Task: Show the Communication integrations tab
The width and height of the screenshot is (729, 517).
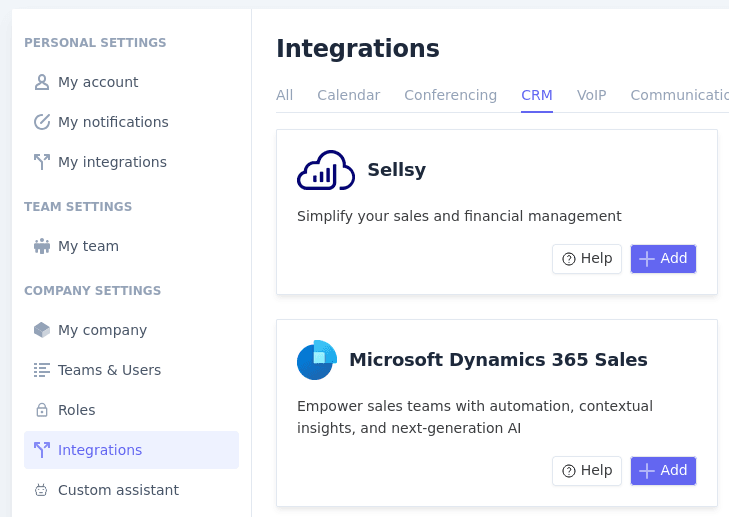Action: pyautogui.click(x=679, y=95)
